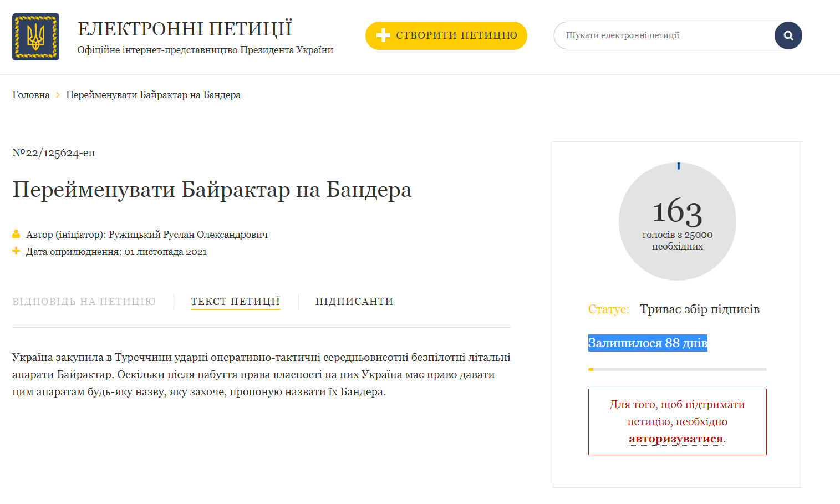
Task: Open the ПІДПИСАНТИ tab
Action: tap(354, 301)
